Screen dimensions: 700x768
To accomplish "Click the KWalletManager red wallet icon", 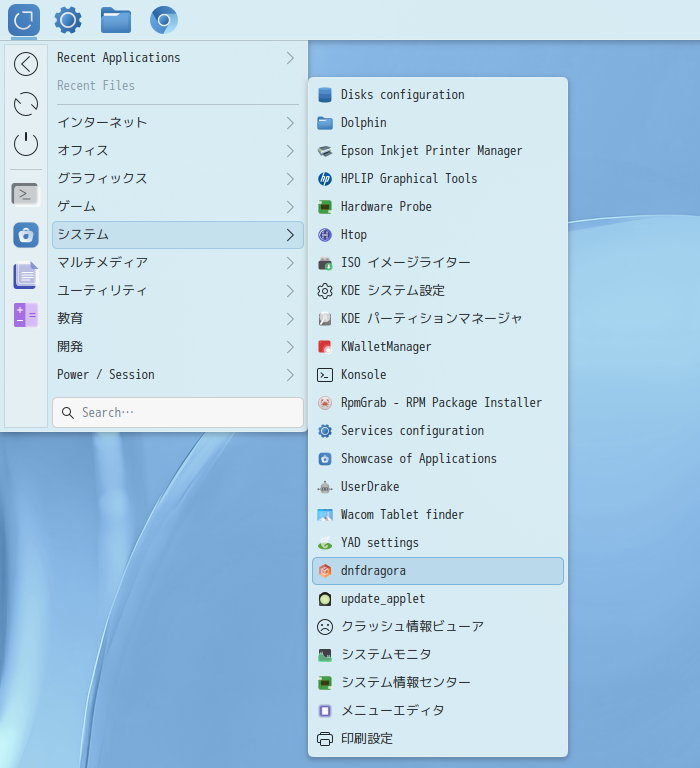I will coord(325,347).
